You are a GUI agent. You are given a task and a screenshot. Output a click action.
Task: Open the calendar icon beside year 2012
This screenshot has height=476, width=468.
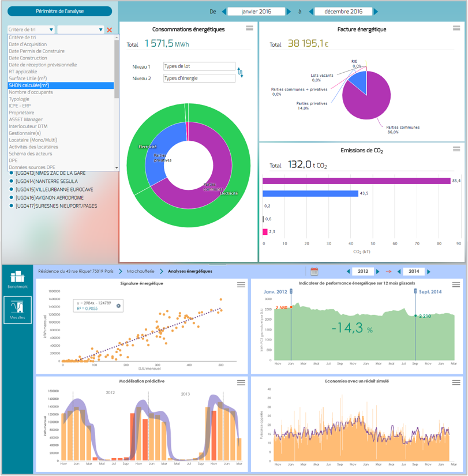(315, 271)
